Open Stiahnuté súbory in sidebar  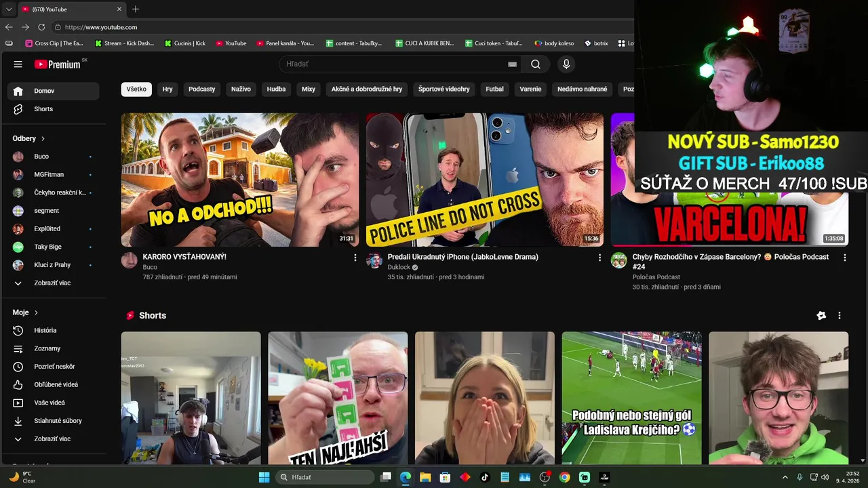tap(54, 421)
